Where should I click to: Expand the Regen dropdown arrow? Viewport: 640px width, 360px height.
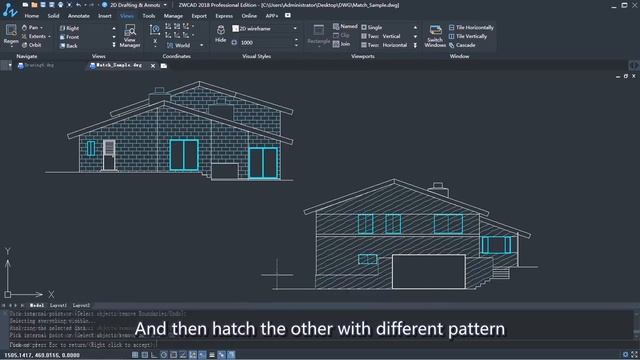(11, 47)
